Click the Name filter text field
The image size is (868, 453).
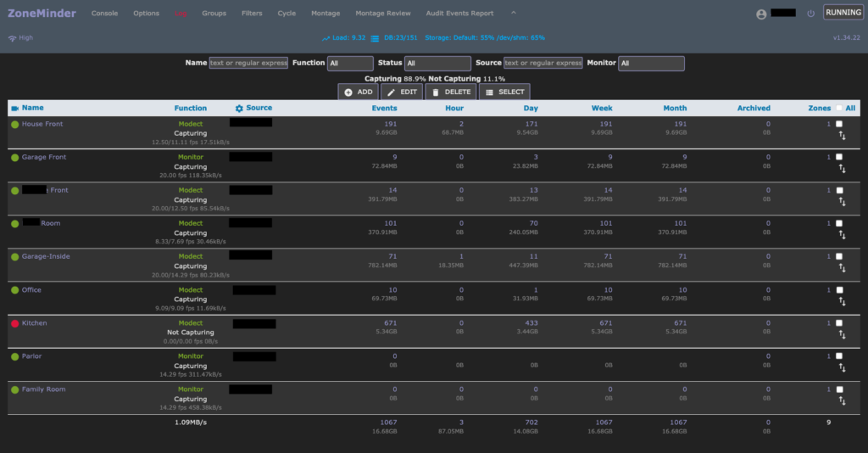248,64
